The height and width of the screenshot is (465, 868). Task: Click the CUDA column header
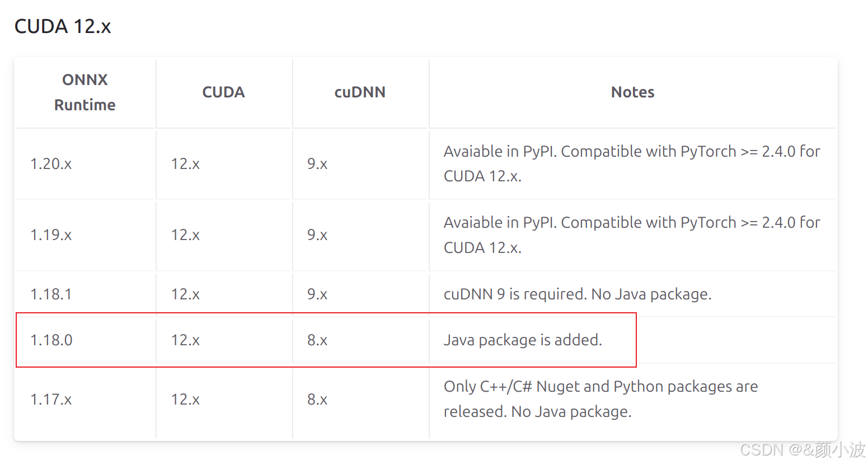223,92
